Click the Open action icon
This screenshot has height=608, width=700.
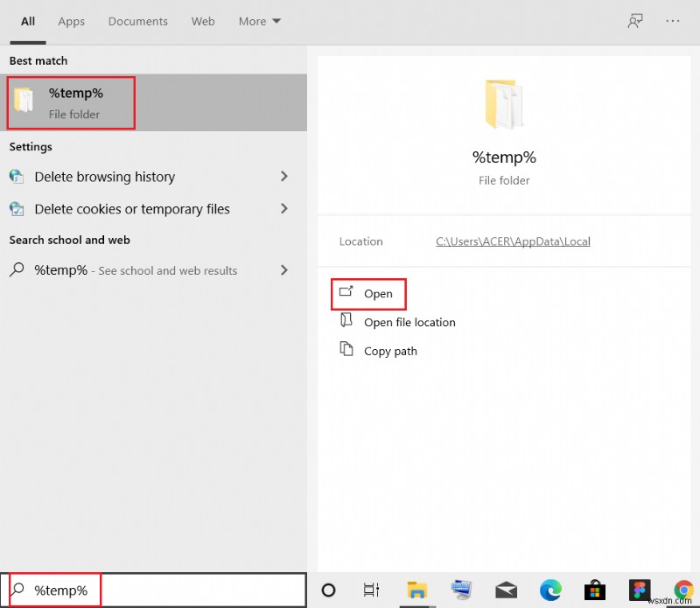click(346, 291)
